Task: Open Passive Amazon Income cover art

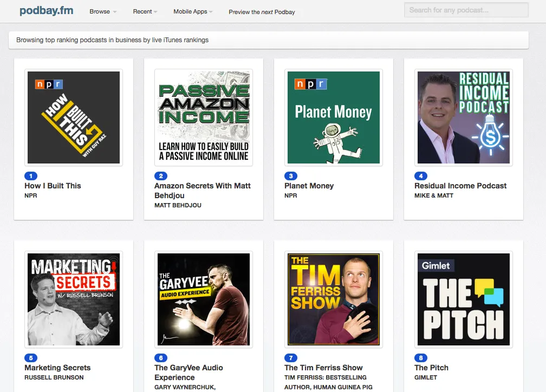Action: 204,117
